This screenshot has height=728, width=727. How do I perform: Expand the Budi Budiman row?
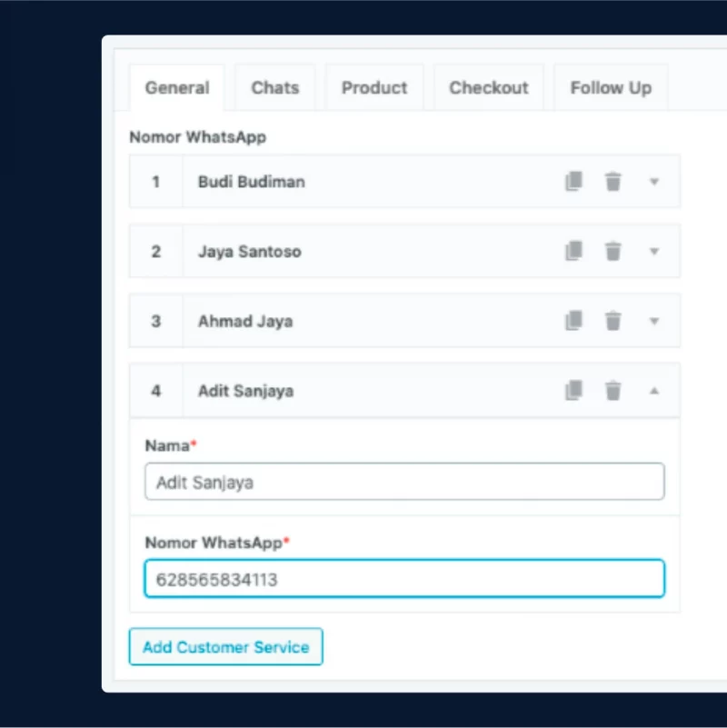tap(654, 182)
